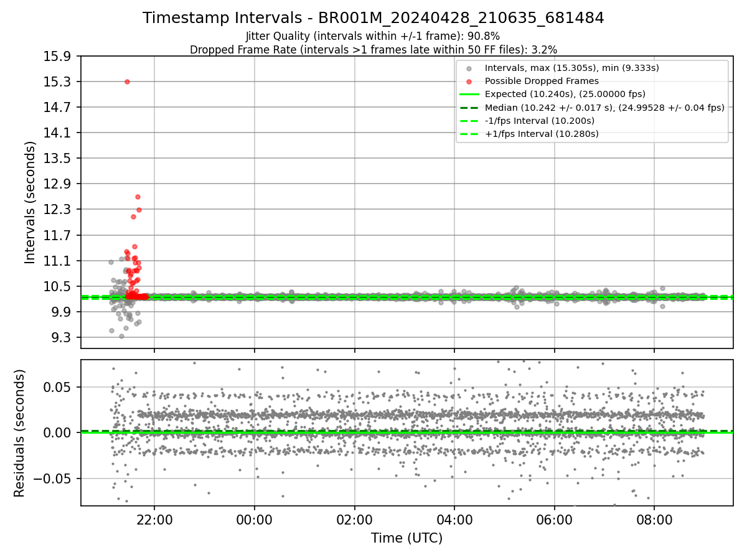The width and height of the screenshot is (747, 560).
Task: Click the solid green line sample beside 'Expected'
Action: (x=469, y=95)
